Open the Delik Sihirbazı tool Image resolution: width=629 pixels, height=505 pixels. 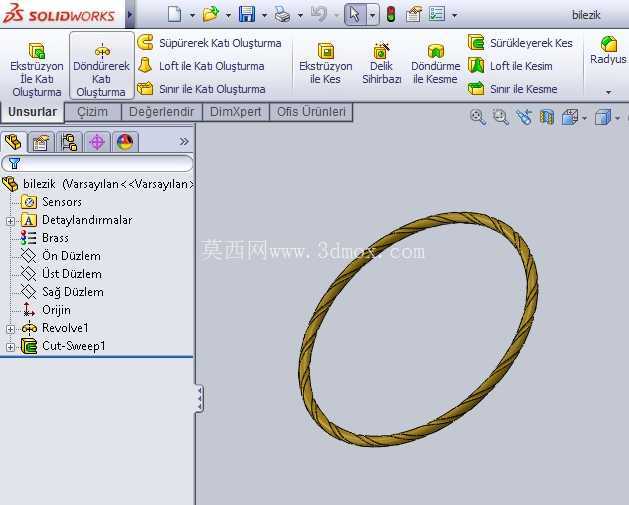point(381,63)
